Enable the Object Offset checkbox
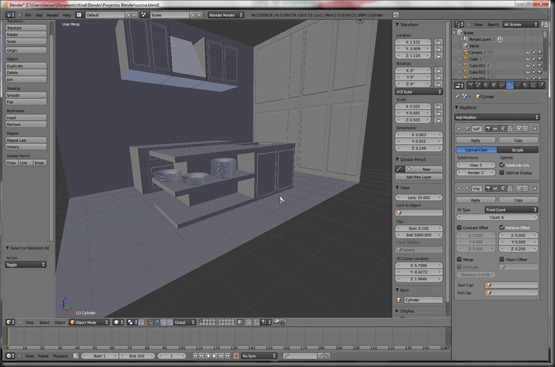Image resolution: width=555 pixels, height=367 pixels. pos(502,259)
